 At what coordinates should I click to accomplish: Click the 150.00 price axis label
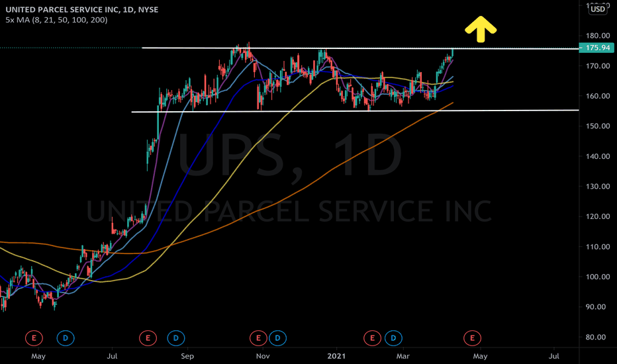tap(598, 126)
